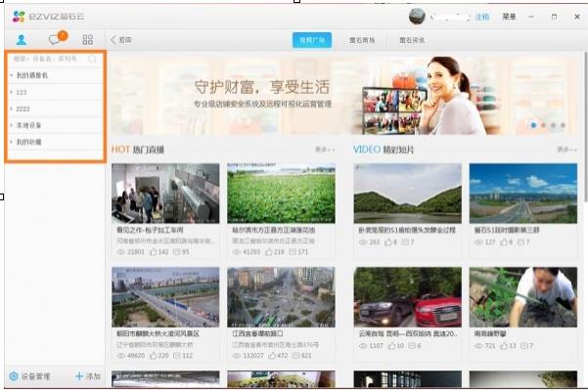Click the main page vertical scrollbar

[x=585, y=127]
